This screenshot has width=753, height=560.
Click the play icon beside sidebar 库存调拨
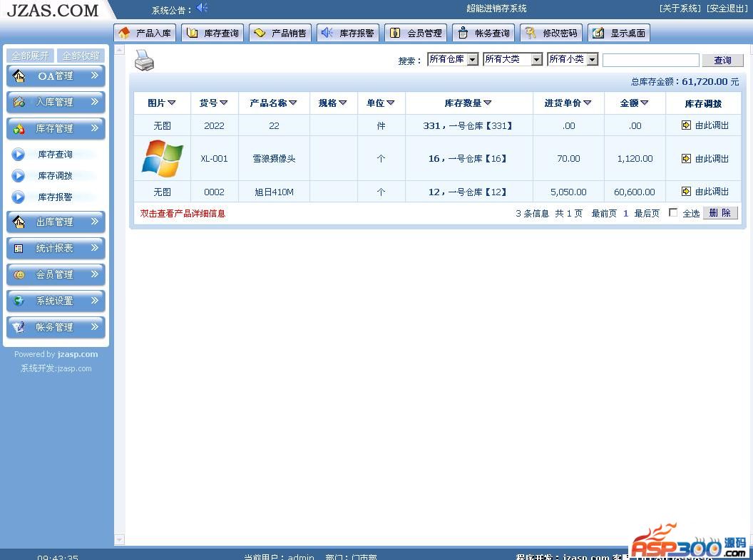click(x=19, y=176)
